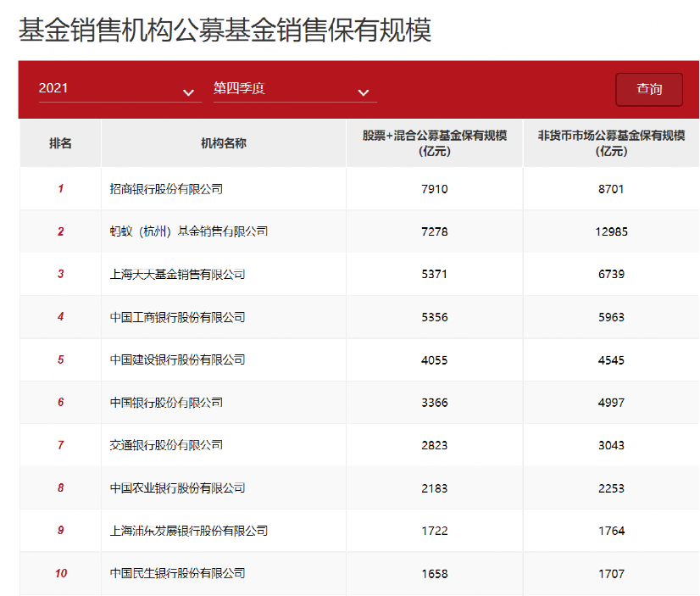
Task: Select the 排名 column header
Action: point(60,143)
